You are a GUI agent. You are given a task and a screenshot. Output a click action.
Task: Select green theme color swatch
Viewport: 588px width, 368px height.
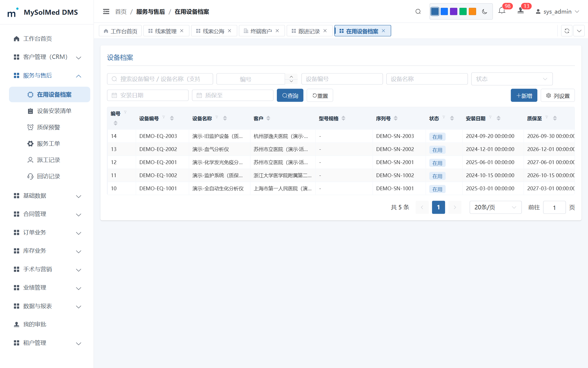463,11
